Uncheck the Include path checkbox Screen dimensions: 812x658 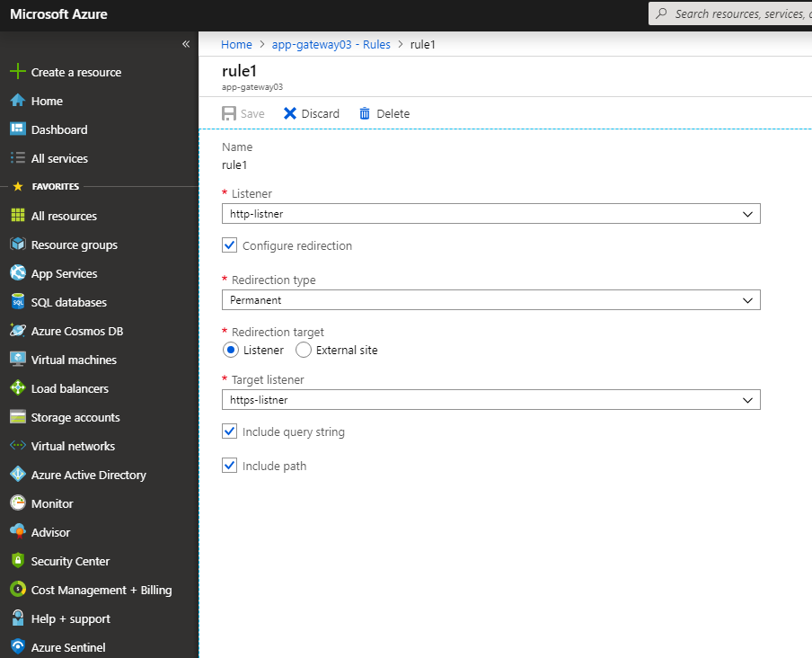(229, 466)
